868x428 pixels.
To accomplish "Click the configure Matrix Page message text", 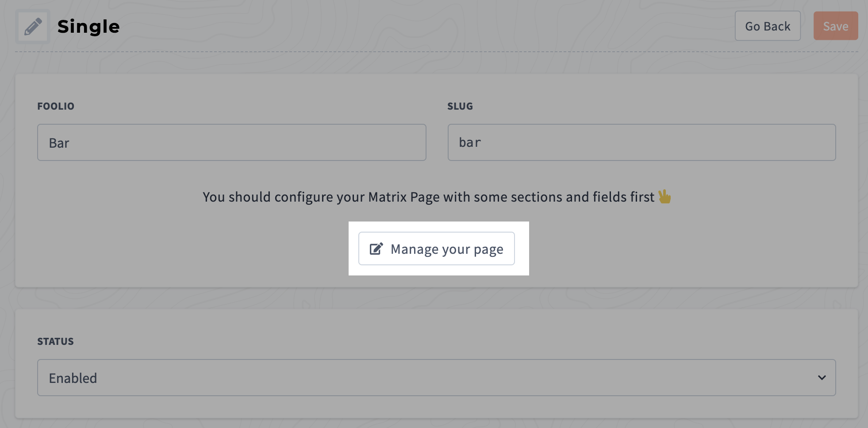I will pos(428,197).
